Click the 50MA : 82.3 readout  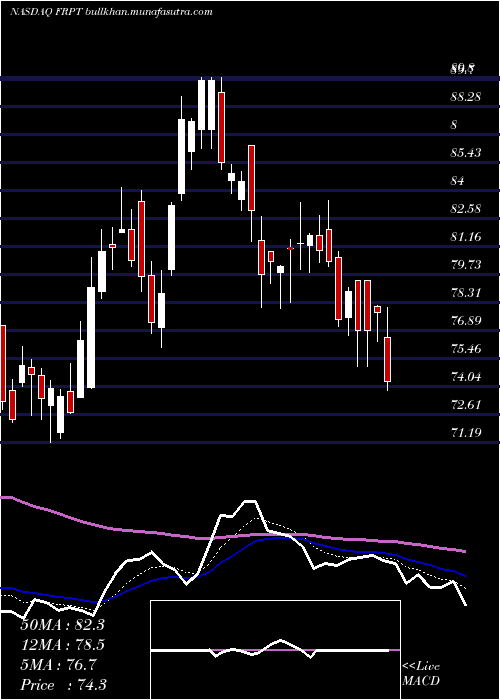pyautogui.click(x=62, y=625)
